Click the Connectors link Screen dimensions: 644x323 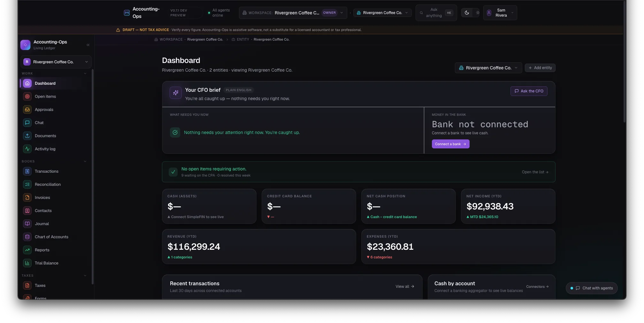pyautogui.click(x=537, y=287)
